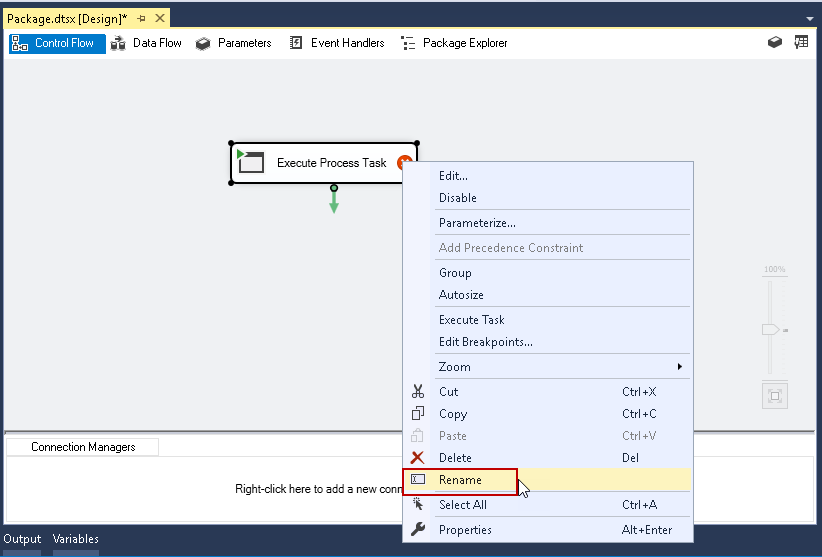
Task: Pin the Package.dtsx document tab
Action: [x=141, y=19]
